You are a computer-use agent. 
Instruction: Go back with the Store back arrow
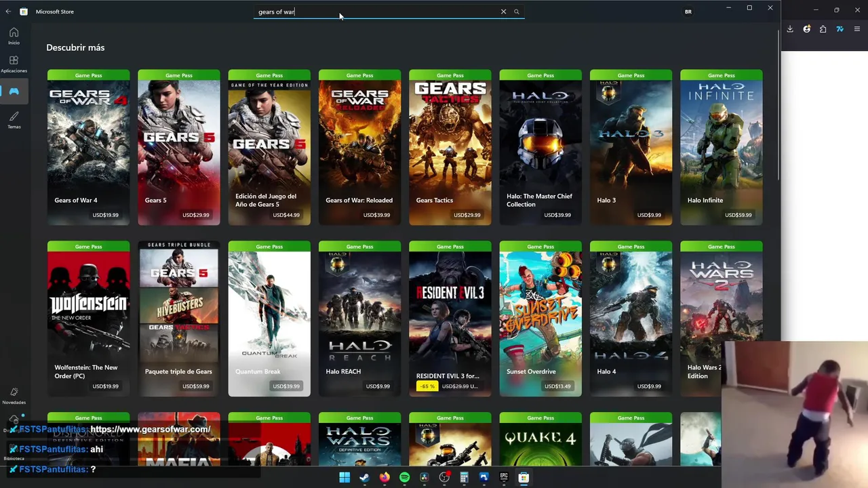pyautogui.click(x=8, y=12)
